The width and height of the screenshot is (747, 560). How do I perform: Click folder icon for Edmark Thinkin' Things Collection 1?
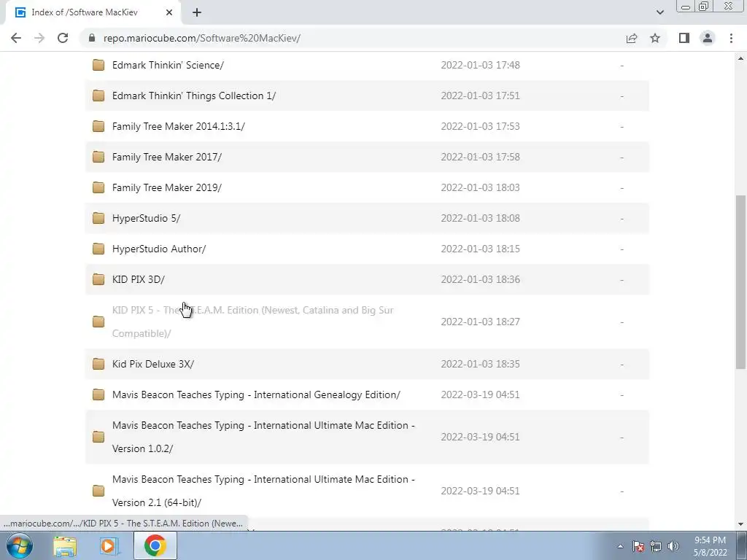98,96
